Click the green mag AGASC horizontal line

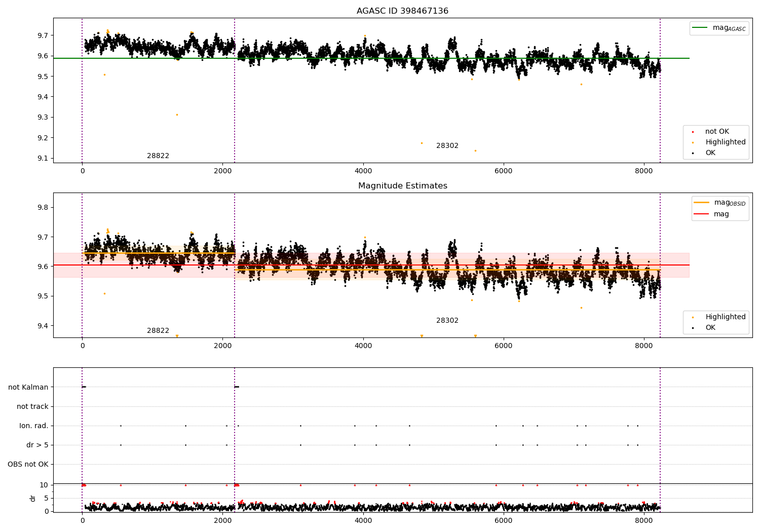coord(371,58)
